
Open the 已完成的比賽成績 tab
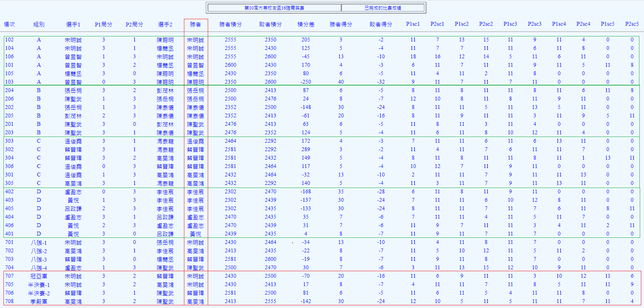[x=382, y=8]
